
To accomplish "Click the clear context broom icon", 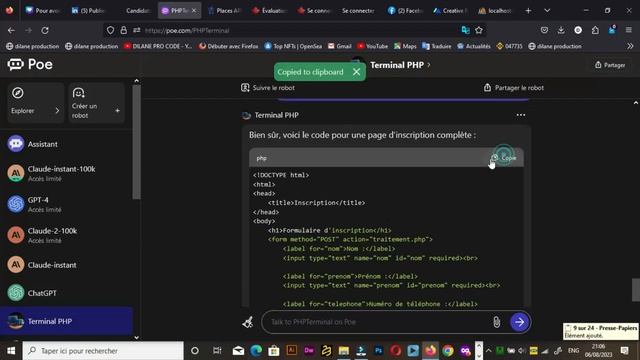I will [248, 322].
